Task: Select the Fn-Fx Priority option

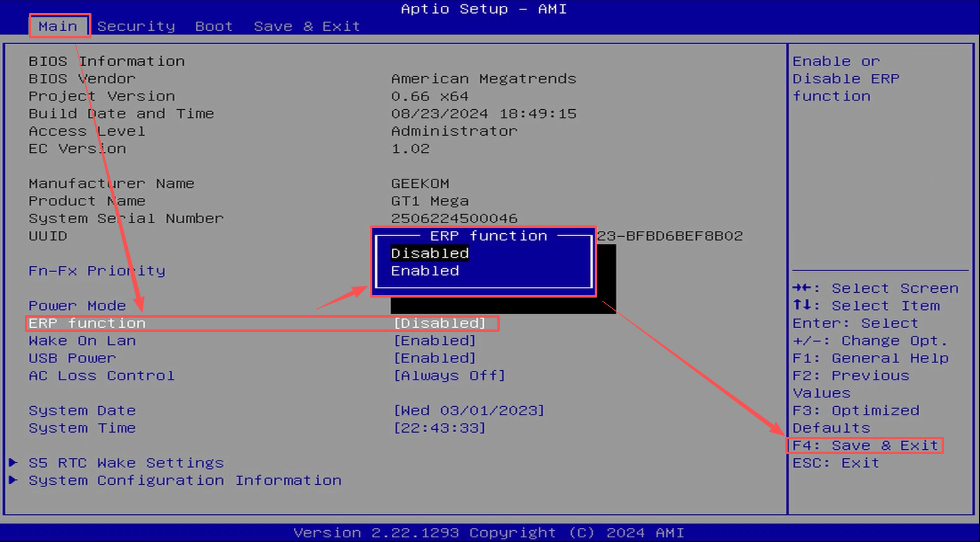Action: tap(97, 271)
